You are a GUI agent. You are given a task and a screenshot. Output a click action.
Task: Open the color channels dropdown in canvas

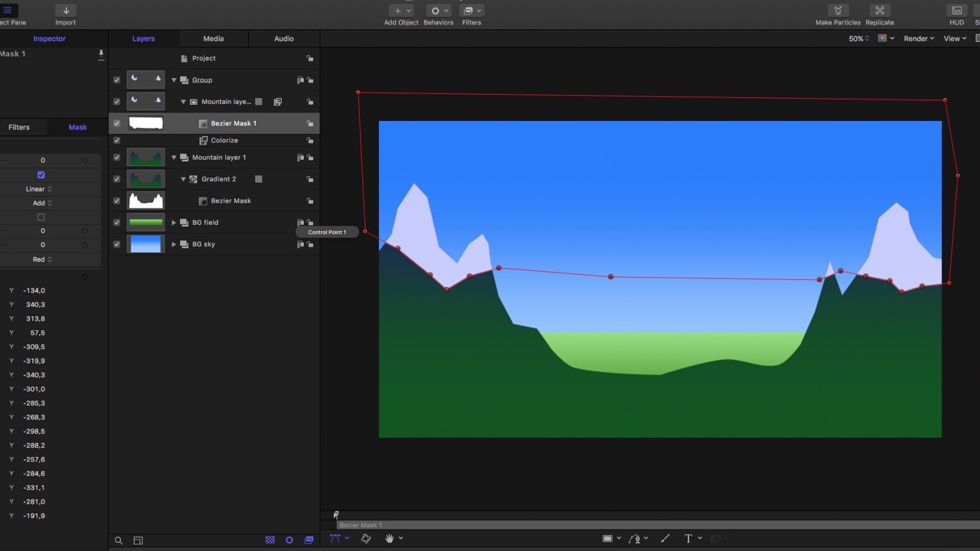886,38
